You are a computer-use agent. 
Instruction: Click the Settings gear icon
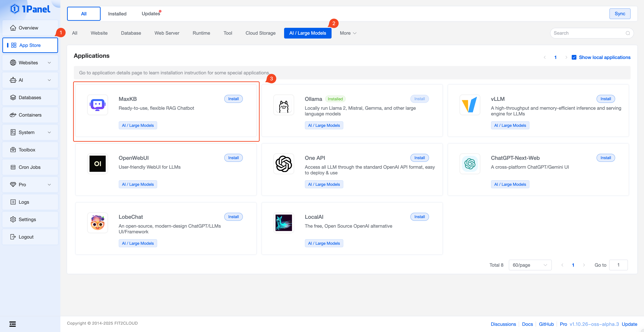pos(13,219)
